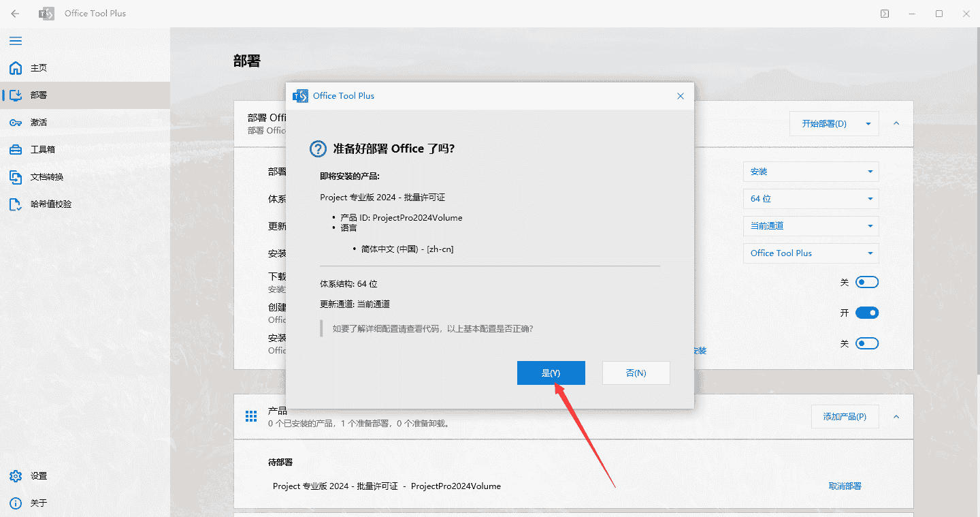Click the 产品 grid icon
The image size is (980, 517).
tap(251, 416)
